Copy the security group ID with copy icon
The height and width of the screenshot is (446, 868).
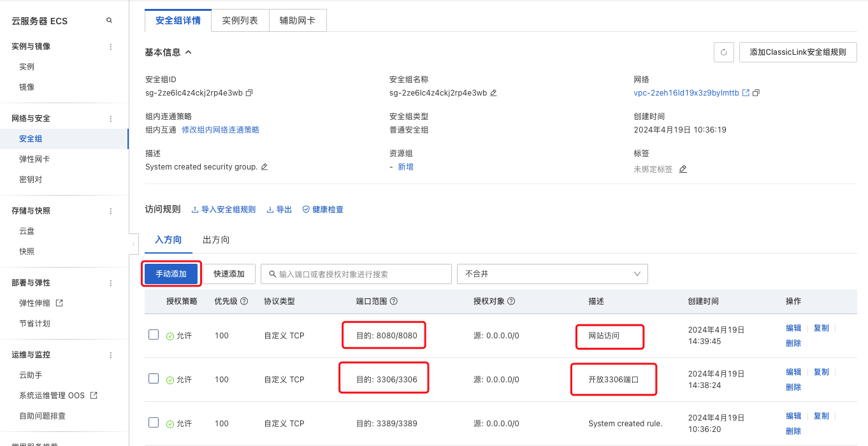tap(249, 93)
